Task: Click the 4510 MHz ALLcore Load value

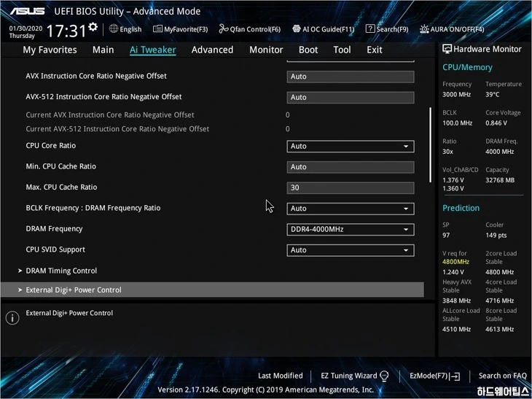Action: tap(456, 329)
